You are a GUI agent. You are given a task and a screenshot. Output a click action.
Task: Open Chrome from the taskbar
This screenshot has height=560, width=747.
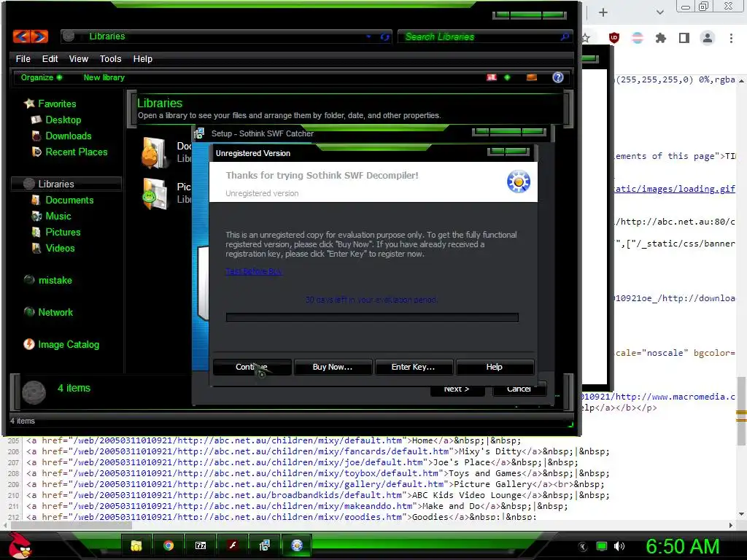tap(169, 545)
